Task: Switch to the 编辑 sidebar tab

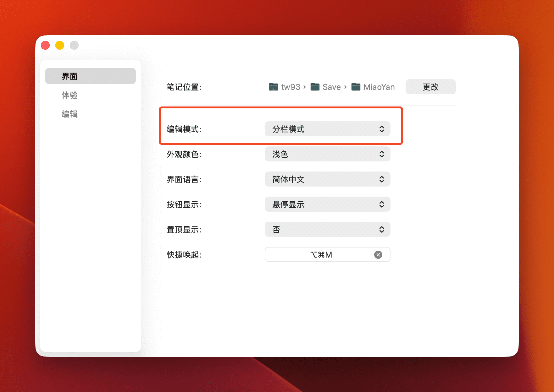Action: (70, 114)
